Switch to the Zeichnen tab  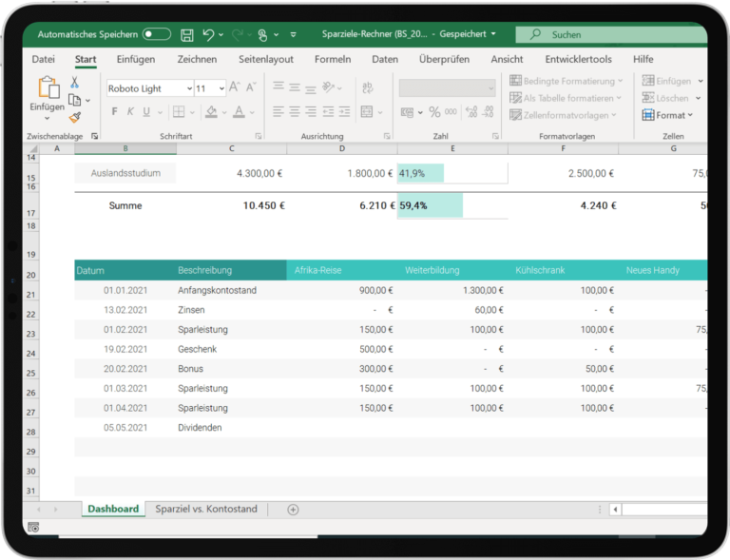click(197, 59)
